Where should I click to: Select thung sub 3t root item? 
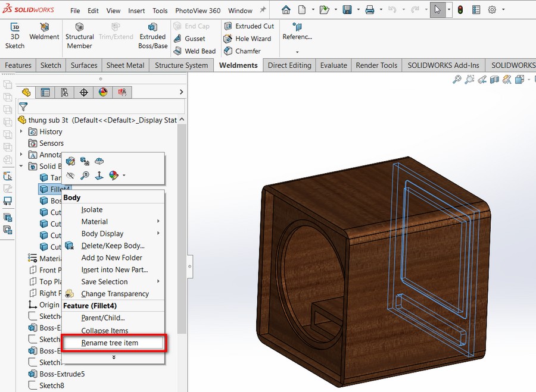click(99, 120)
